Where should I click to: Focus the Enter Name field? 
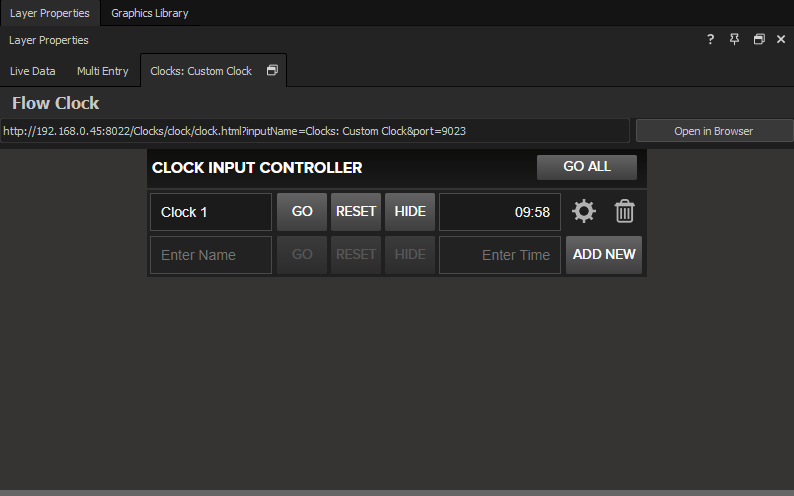(x=211, y=255)
